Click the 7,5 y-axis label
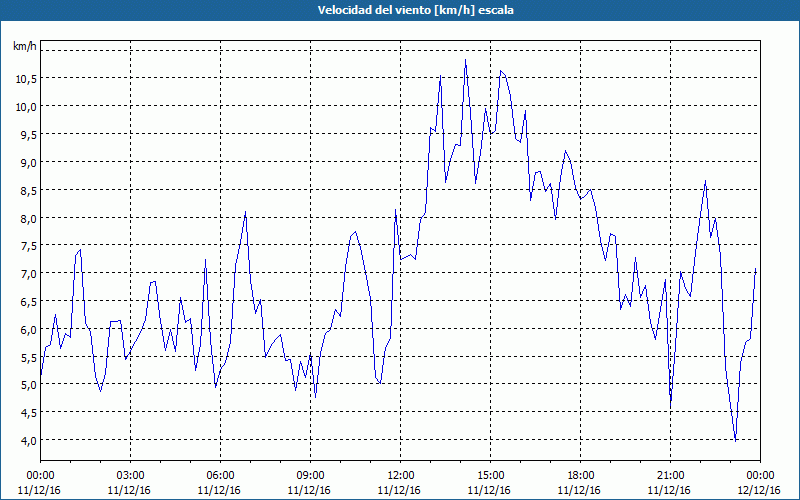Image resolution: width=800 pixels, height=500 pixels. point(28,245)
